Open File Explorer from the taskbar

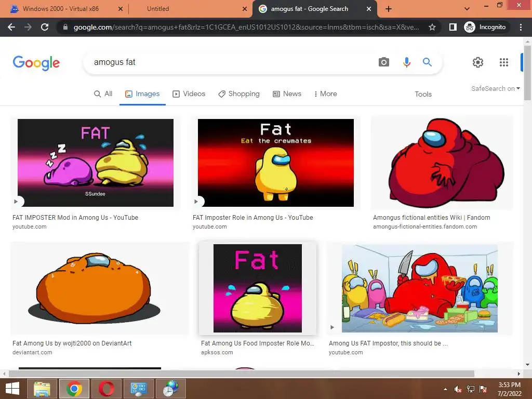coord(42,389)
